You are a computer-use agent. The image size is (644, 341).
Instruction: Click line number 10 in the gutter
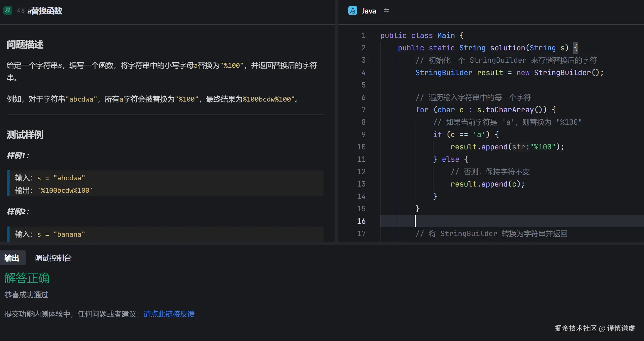coord(361,147)
